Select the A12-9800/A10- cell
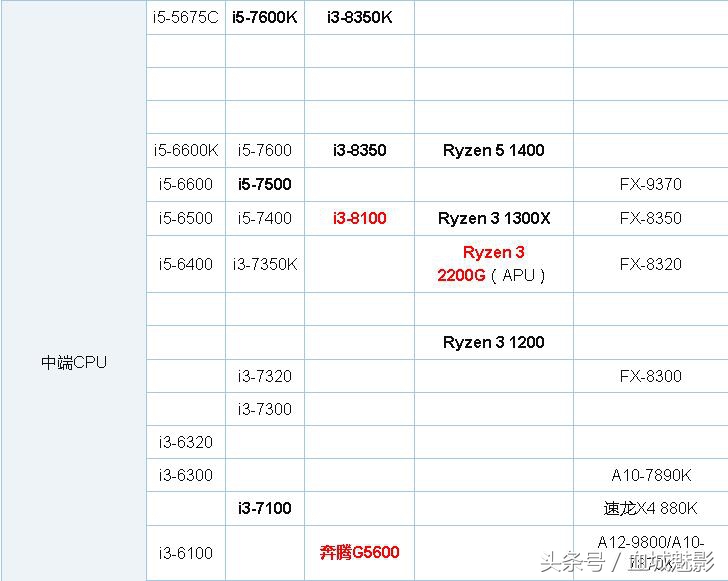This screenshot has height=581, width=728. [650, 553]
